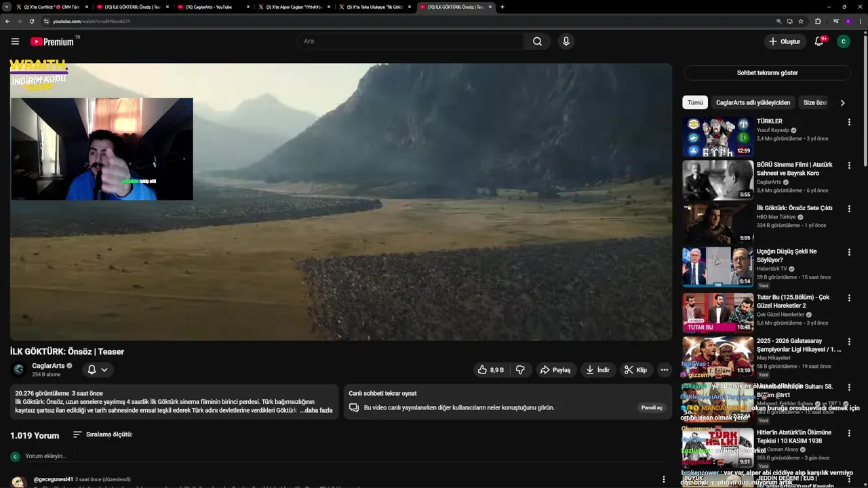
Task: Like the video (8,9 B)
Action: (x=491, y=370)
